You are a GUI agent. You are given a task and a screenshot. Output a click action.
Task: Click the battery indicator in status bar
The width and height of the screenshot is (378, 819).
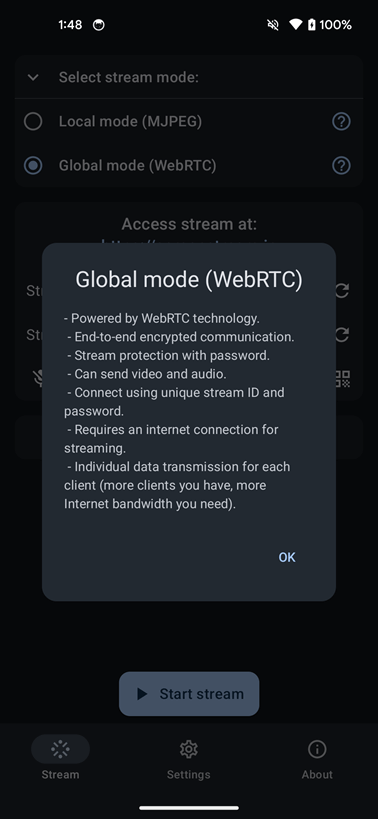[312, 25]
